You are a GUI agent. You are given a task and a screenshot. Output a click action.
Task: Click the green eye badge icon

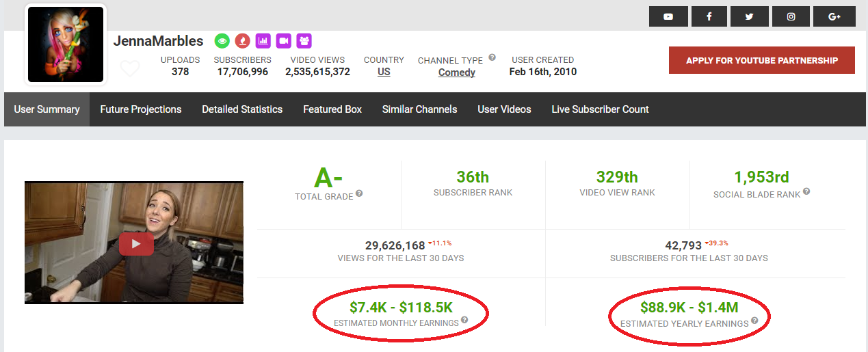point(222,41)
